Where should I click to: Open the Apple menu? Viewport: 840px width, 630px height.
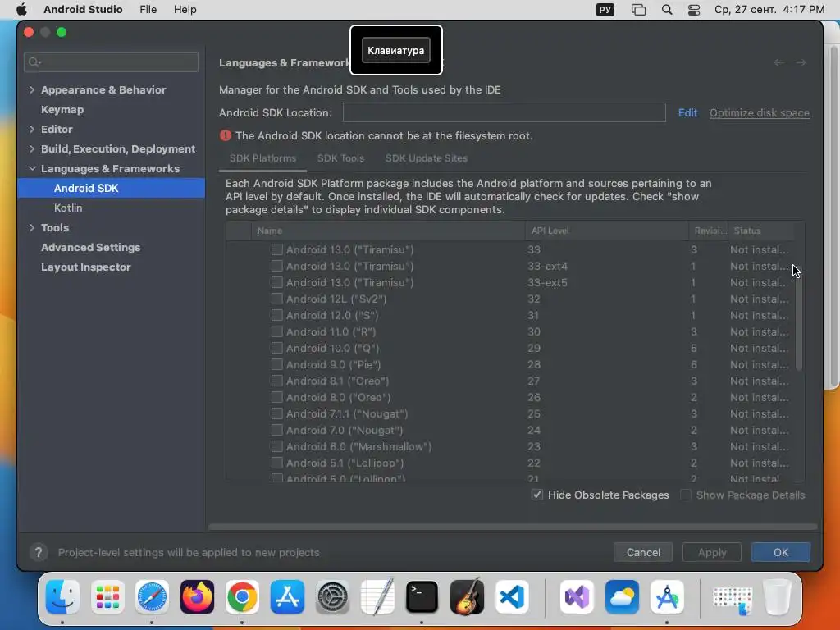(x=21, y=10)
